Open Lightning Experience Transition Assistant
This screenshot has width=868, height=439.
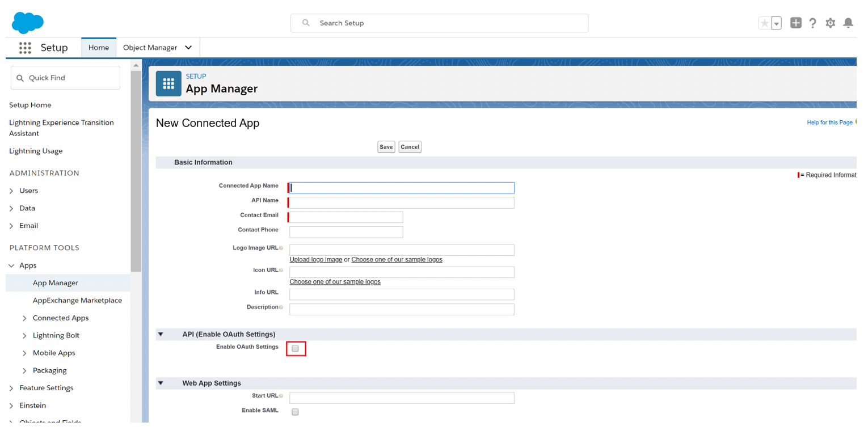click(x=61, y=128)
